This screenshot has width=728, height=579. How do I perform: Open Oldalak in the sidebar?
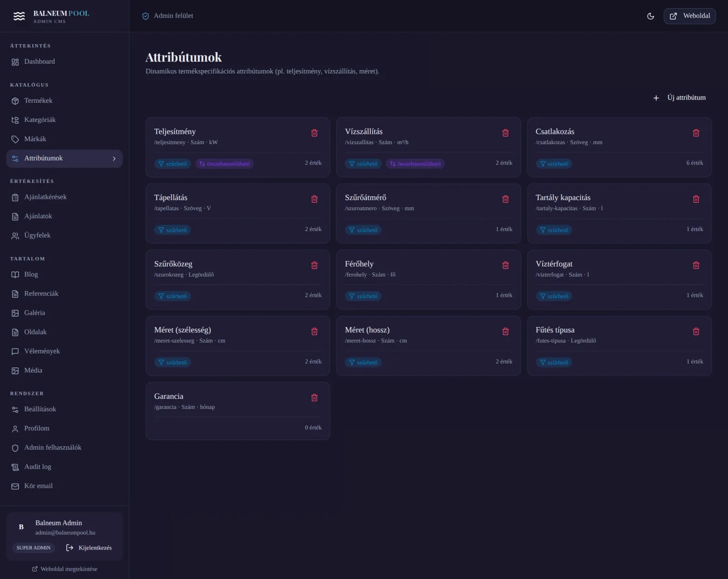click(64, 332)
